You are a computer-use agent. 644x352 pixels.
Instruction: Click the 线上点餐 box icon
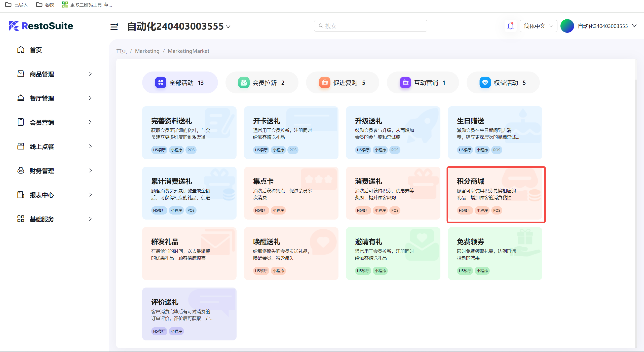pyautogui.click(x=21, y=146)
